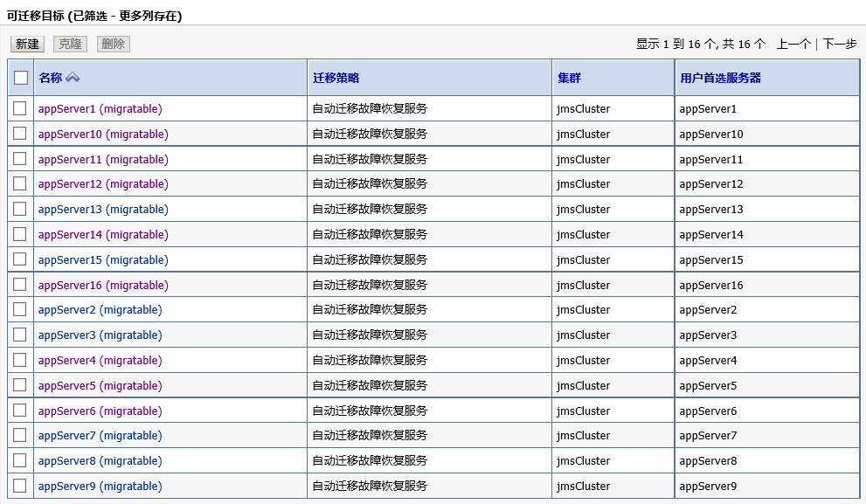Select checkbox for appServer15 (migratable)
The image size is (866, 504).
coord(20,259)
